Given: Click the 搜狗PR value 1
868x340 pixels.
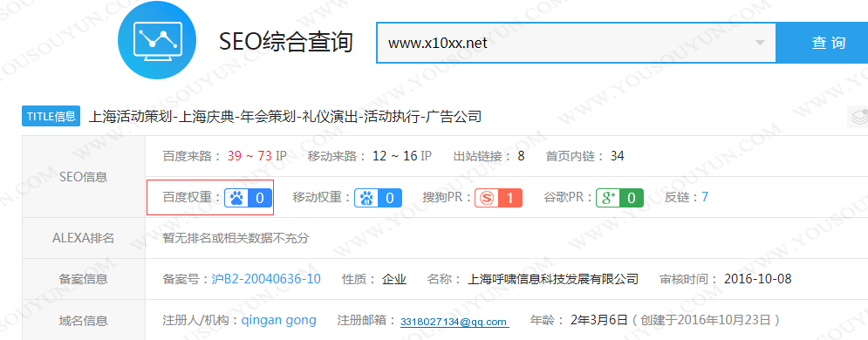Looking at the screenshot, I should click(509, 198).
